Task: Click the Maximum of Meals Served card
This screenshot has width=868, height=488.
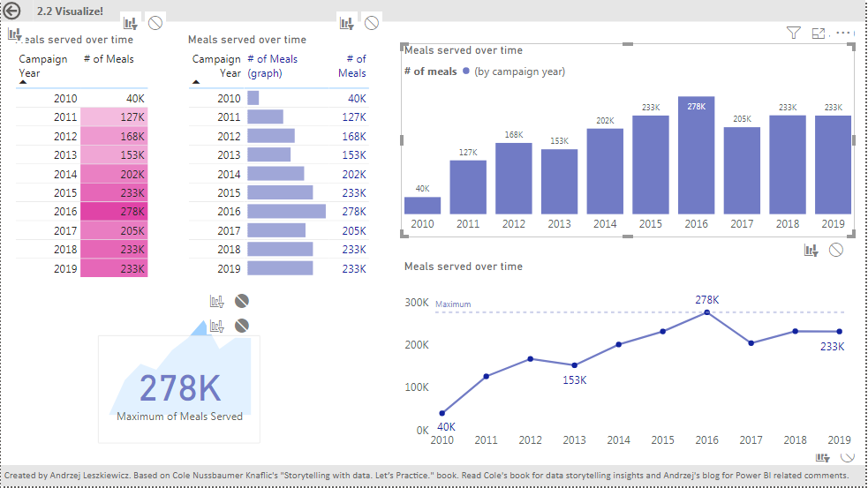Action: (x=179, y=389)
